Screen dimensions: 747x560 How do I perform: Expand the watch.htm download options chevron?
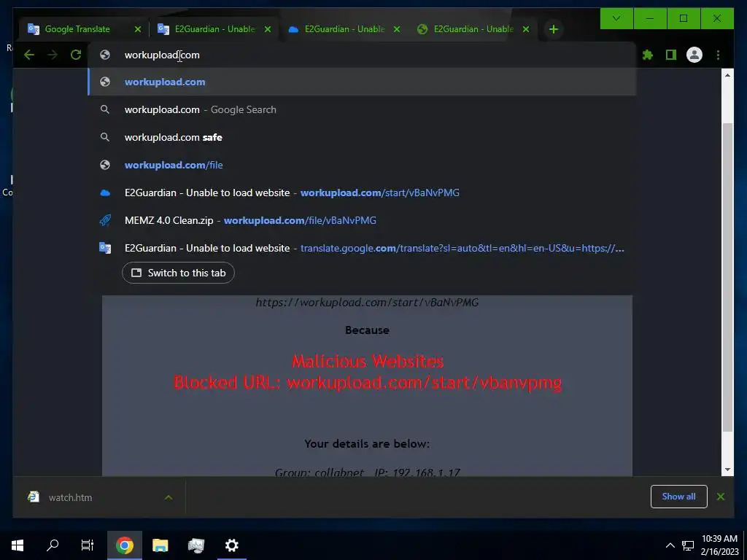[169, 497]
